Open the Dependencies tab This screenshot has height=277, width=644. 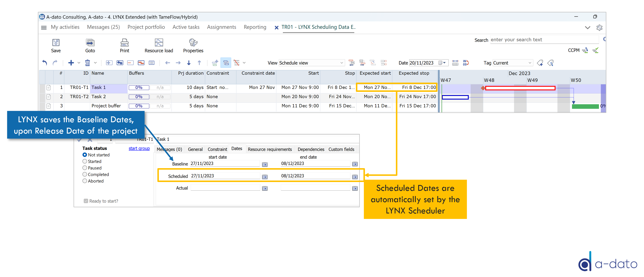pyautogui.click(x=311, y=149)
